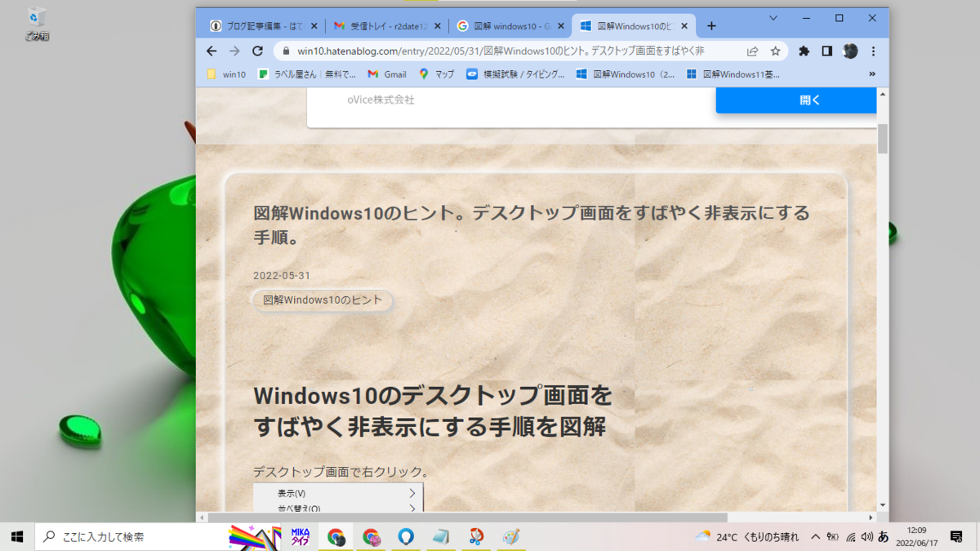Click the vertical scrollbar down arrow

(x=883, y=504)
